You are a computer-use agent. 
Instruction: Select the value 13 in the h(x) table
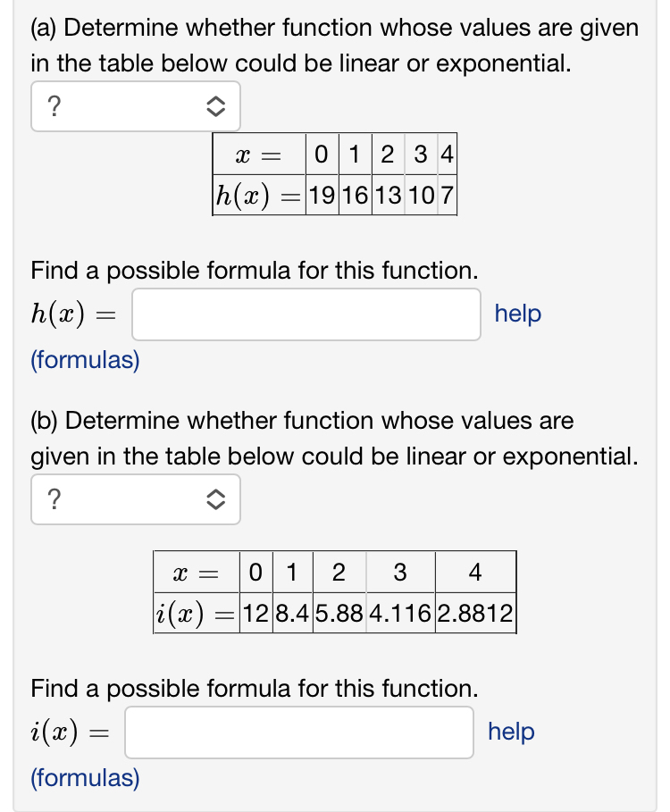(x=388, y=196)
